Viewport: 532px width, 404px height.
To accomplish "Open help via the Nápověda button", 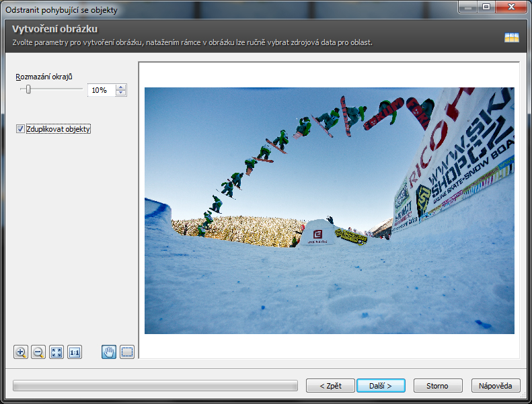I will (496, 386).
